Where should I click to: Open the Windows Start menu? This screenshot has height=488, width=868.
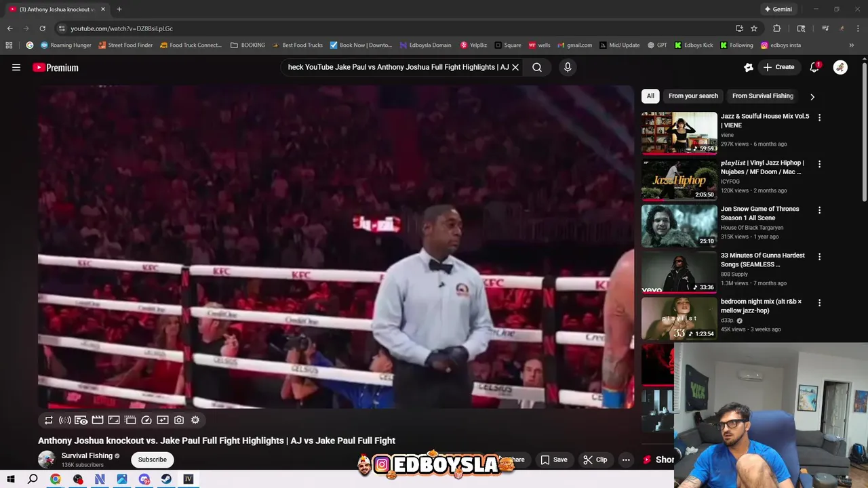pos(10,479)
